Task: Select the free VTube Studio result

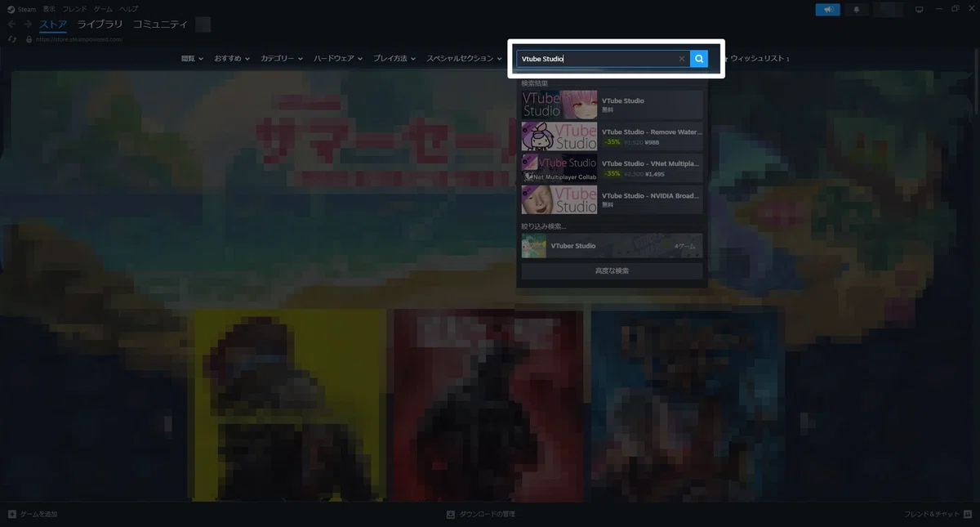Action: pyautogui.click(x=612, y=105)
